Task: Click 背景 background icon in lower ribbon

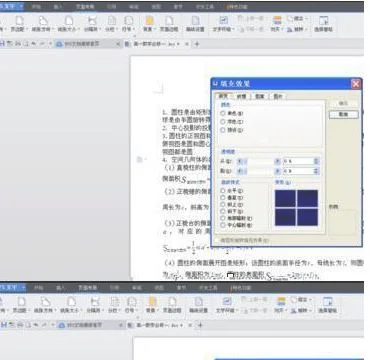Action: point(152,302)
